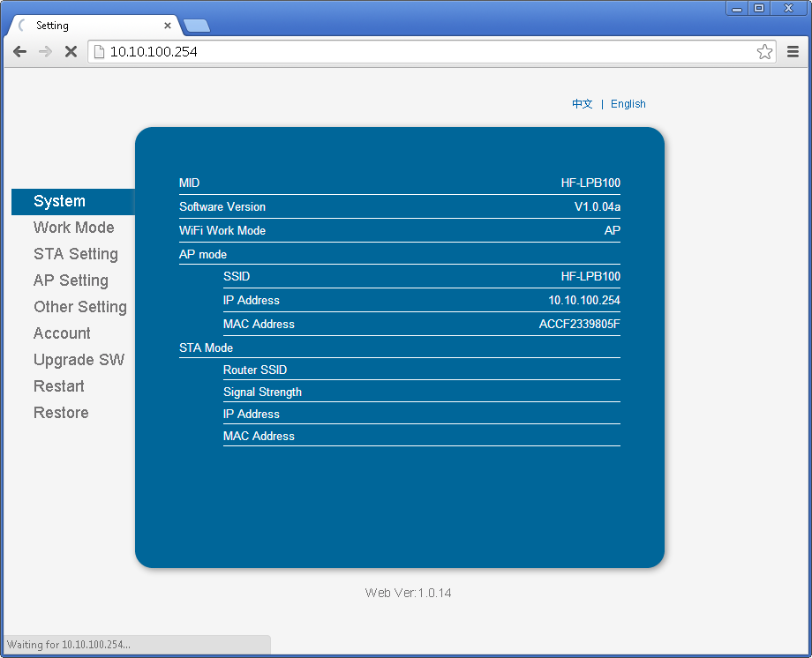The image size is (812, 658).
Task: Click the page icon in address bar
Action: [x=99, y=51]
